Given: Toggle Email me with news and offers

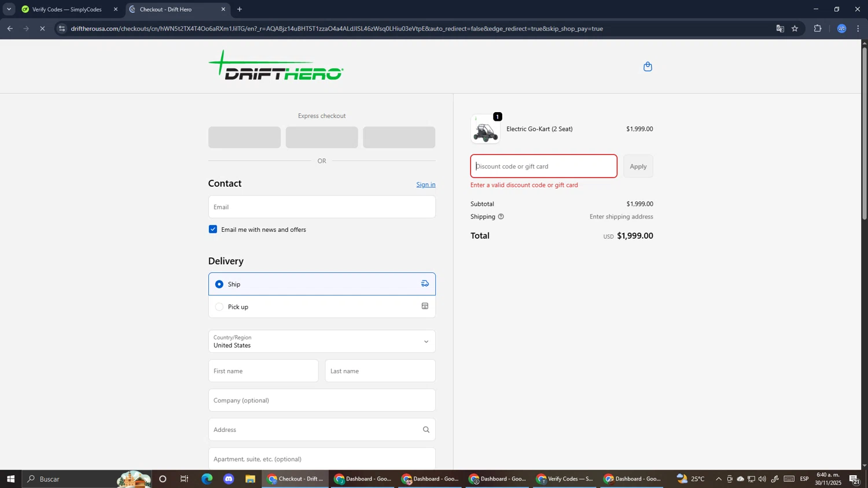Looking at the screenshot, I should 213,230.
